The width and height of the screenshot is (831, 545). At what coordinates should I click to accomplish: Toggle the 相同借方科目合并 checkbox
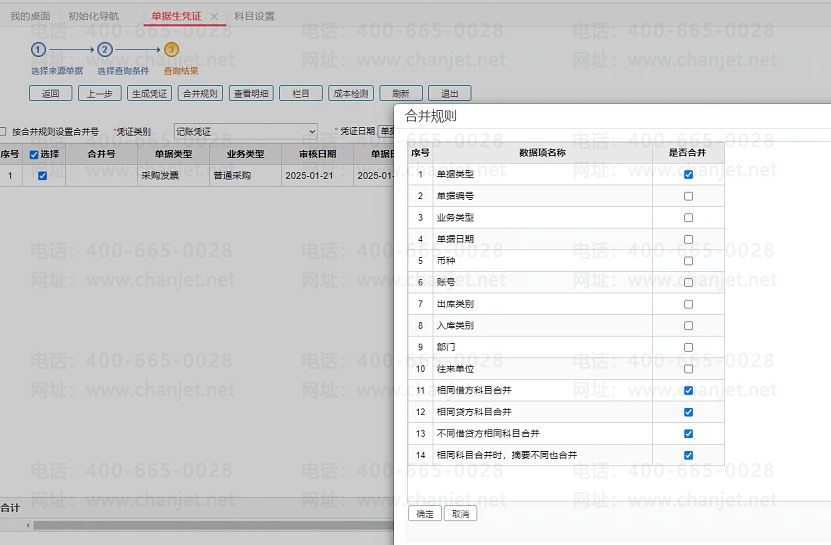pos(688,391)
